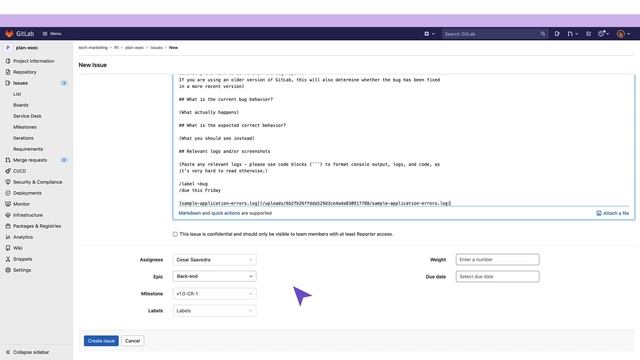Click inside the issue description text area
The height and width of the screenshot is (360, 640).
coord(403,141)
